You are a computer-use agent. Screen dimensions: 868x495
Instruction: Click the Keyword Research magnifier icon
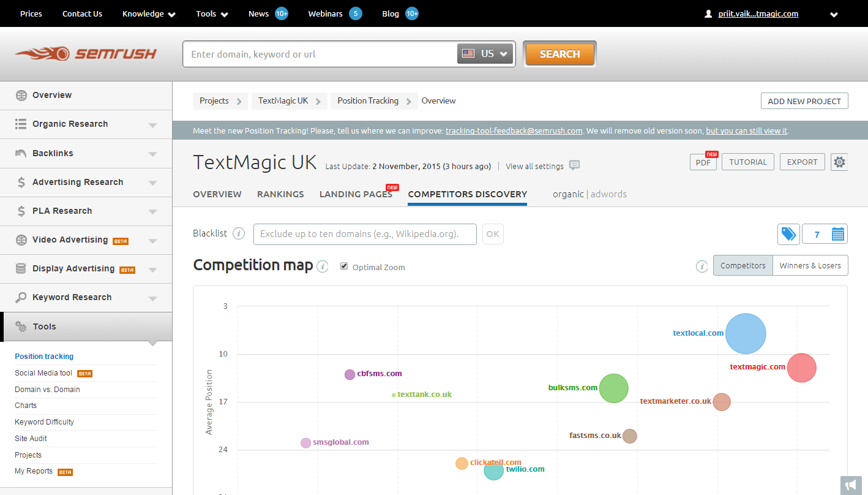(21, 298)
